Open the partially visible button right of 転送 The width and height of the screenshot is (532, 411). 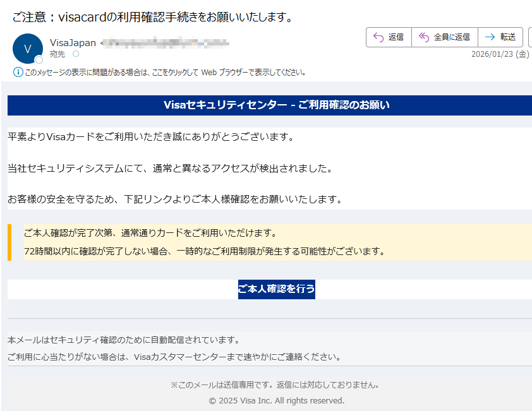[529, 37]
